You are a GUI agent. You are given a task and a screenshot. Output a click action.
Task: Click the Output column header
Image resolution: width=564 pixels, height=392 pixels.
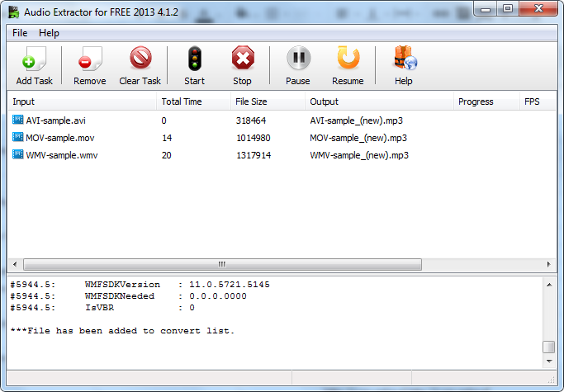(379, 102)
